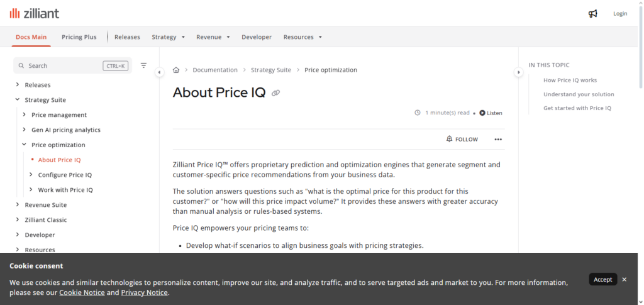Click the IN THIS TOPIC heading
Screen dimensions: 644x305
(548, 65)
